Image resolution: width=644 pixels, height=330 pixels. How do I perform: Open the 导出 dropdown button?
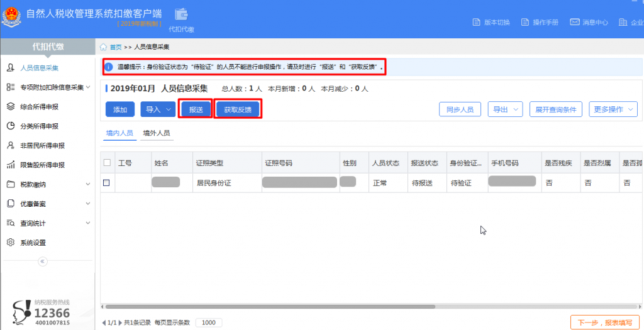(505, 109)
